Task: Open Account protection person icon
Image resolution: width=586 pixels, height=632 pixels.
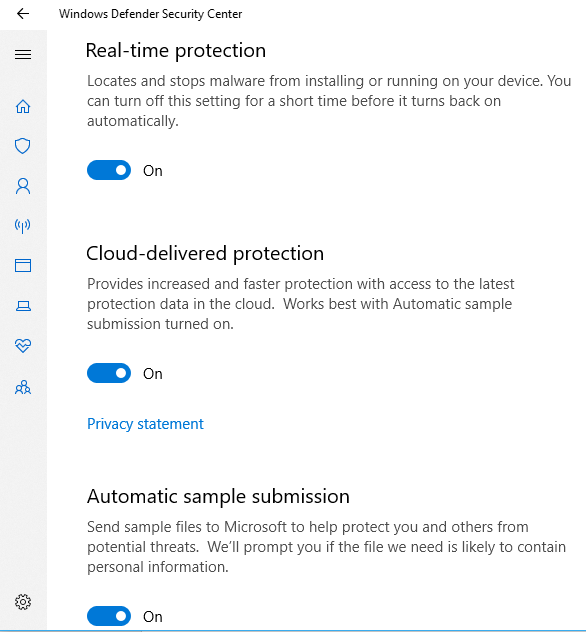Action: point(23,186)
